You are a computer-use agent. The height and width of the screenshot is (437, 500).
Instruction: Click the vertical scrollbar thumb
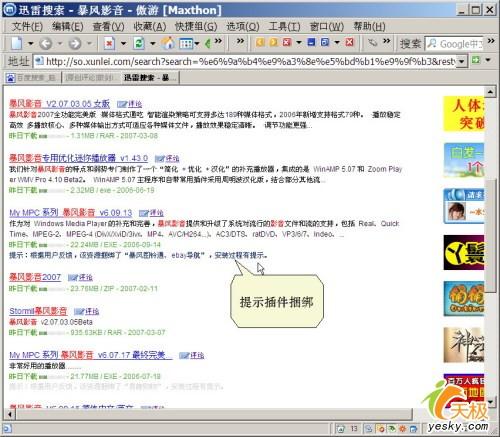490,236
